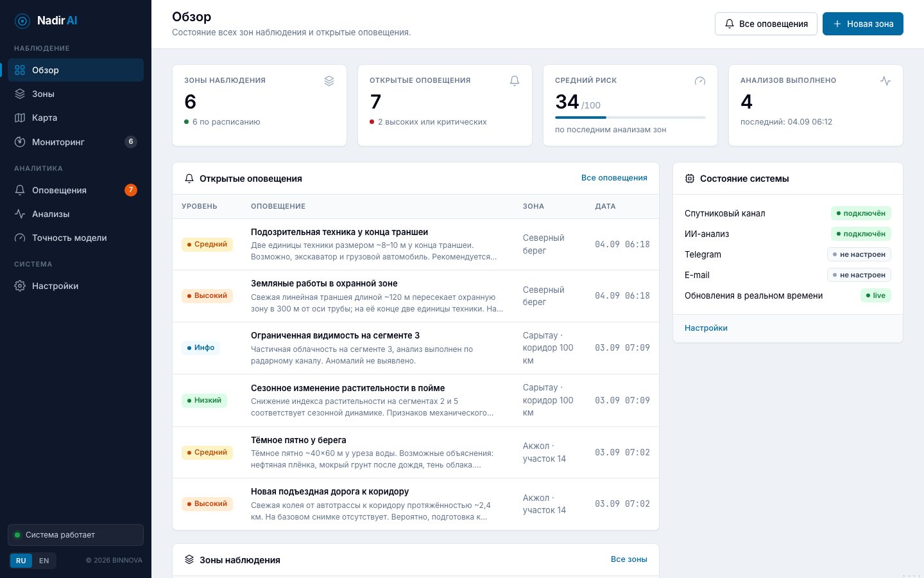Open the Обзор section
The image size is (924, 578).
[x=76, y=70]
